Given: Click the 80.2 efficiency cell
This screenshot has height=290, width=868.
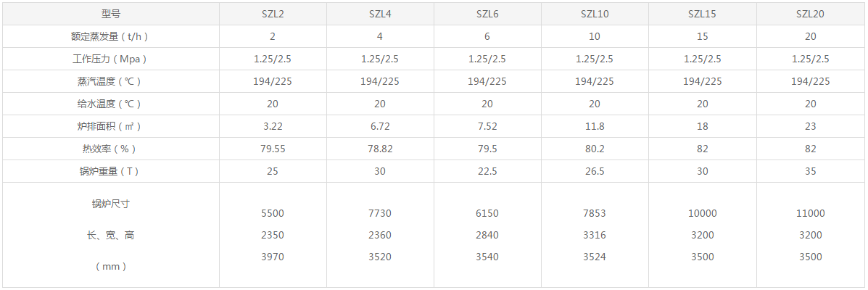Looking at the screenshot, I should [x=594, y=149].
